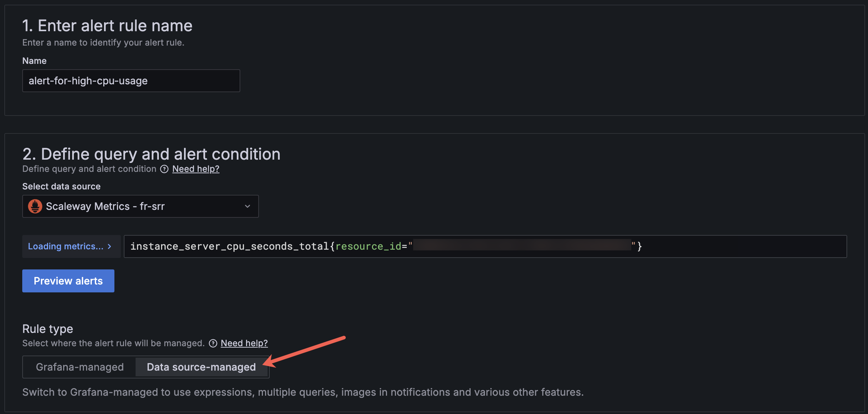Expand the data source selector's down arrow
Screen dimensions: 868x414
point(247,206)
